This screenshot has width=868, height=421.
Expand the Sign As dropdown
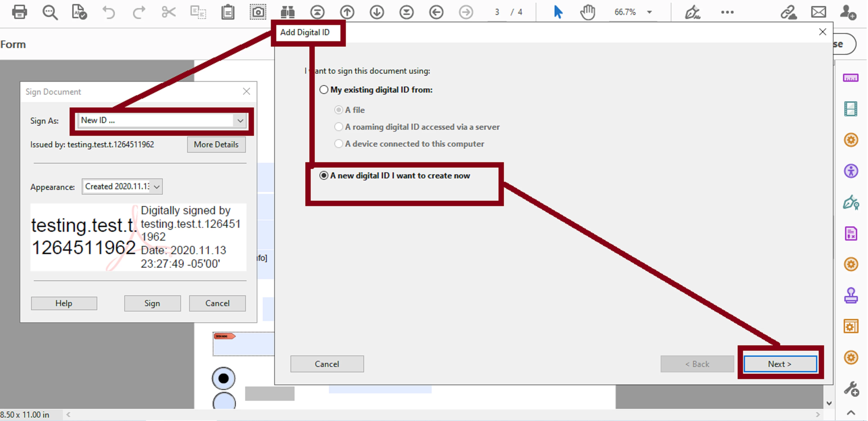pyautogui.click(x=240, y=120)
